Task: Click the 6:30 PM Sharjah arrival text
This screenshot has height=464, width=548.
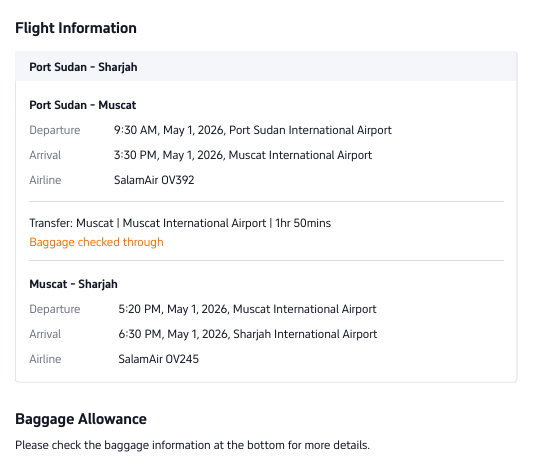Action: click(x=248, y=334)
